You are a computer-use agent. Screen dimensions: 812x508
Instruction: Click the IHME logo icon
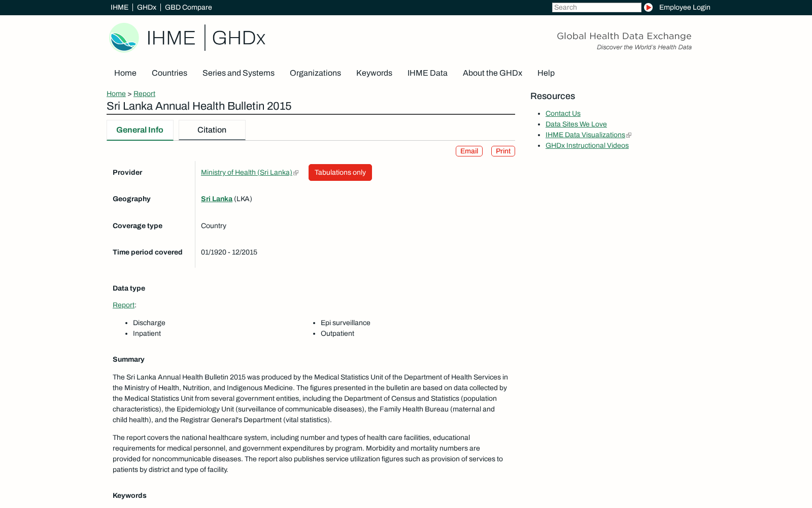[124, 38]
